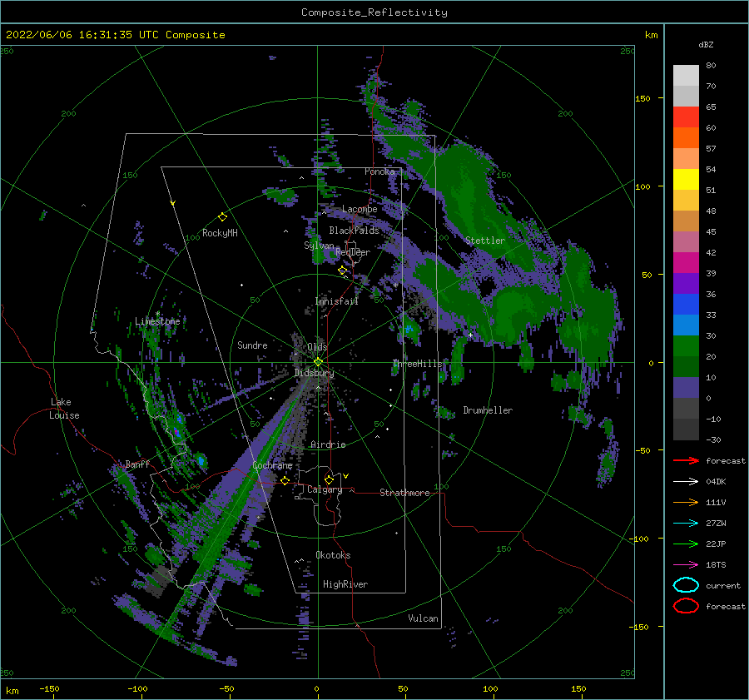Click the 18TS legend text
749x700 pixels.
point(716,565)
